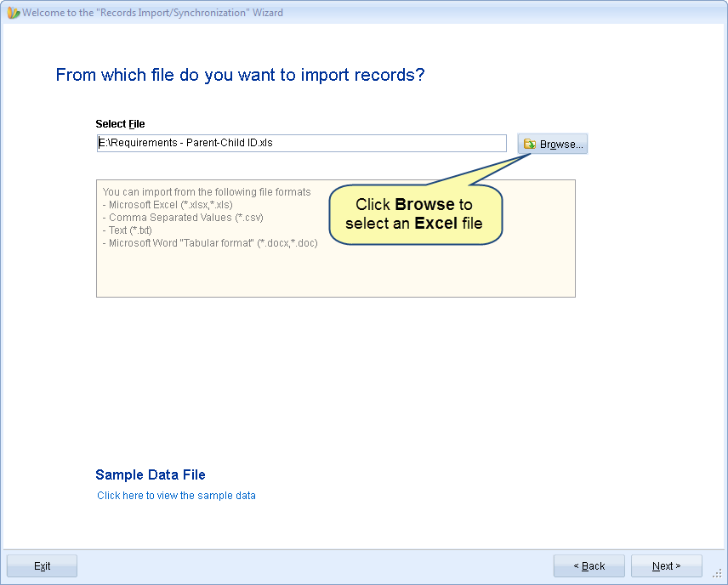The width and height of the screenshot is (728, 585).
Task: Click the Microsoft Excel format line
Action: [x=168, y=205]
